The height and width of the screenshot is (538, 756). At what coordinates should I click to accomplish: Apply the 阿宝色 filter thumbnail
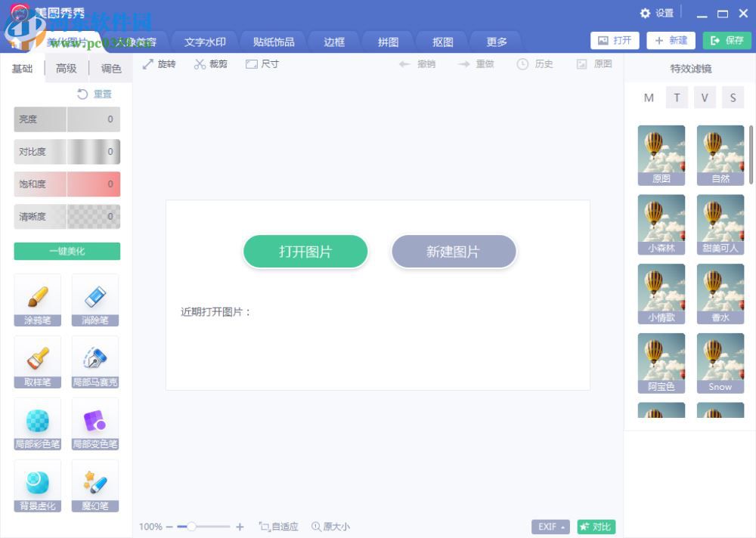(x=661, y=362)
